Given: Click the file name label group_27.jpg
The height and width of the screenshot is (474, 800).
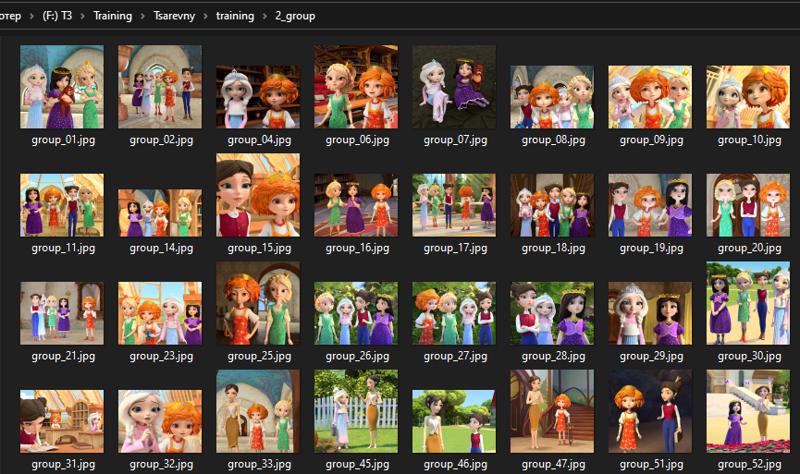Looking at the screenshot, I should click(x=455, y=356).
